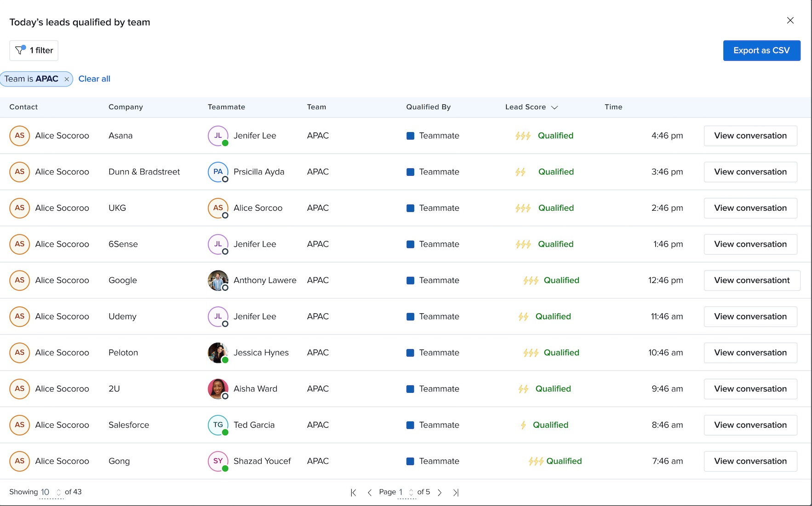Click Jenifer Lee's avatar in the Asana row
This screenshot has width=812, height=506.
218,136
